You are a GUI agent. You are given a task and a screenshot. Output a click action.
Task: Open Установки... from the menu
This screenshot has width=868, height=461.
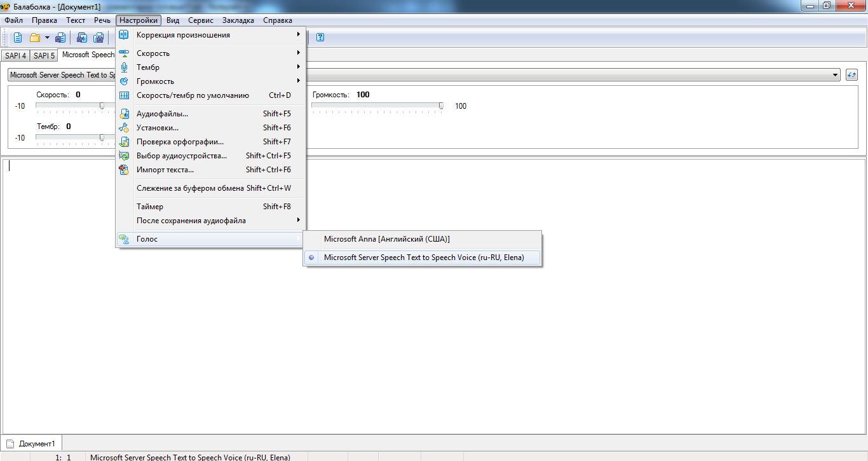(210, 128)
